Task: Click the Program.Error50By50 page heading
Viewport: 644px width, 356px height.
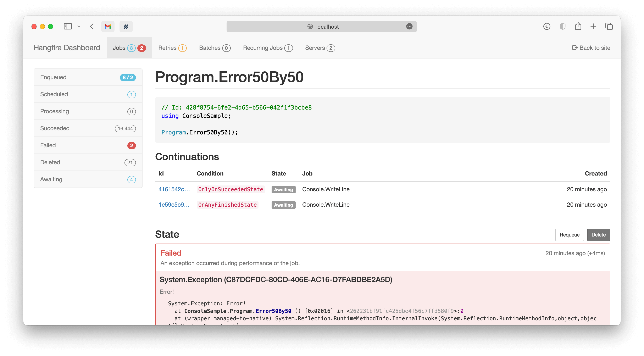Action: tap(229, 77)
